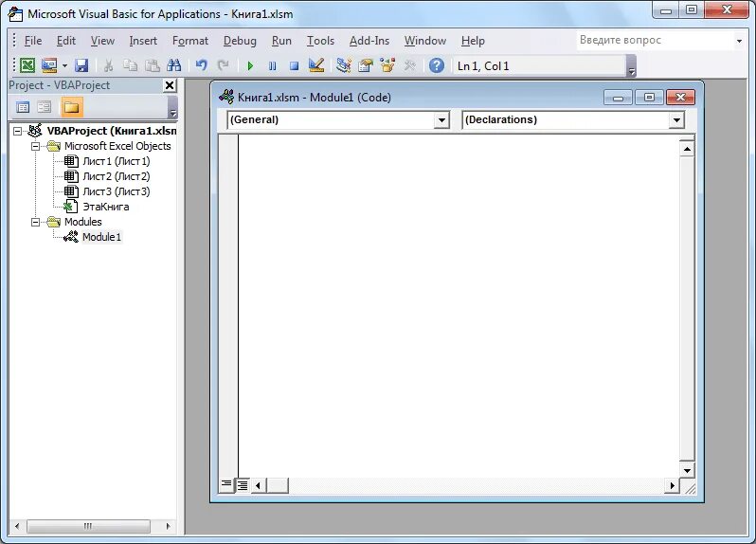Click the Insert UserForm toolbar icon

49,65
